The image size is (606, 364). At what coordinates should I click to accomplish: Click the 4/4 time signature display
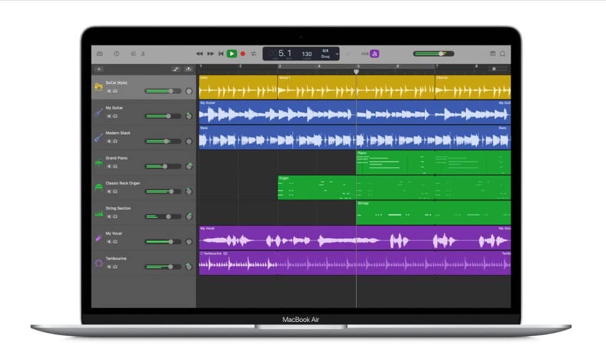pos(325,51)
